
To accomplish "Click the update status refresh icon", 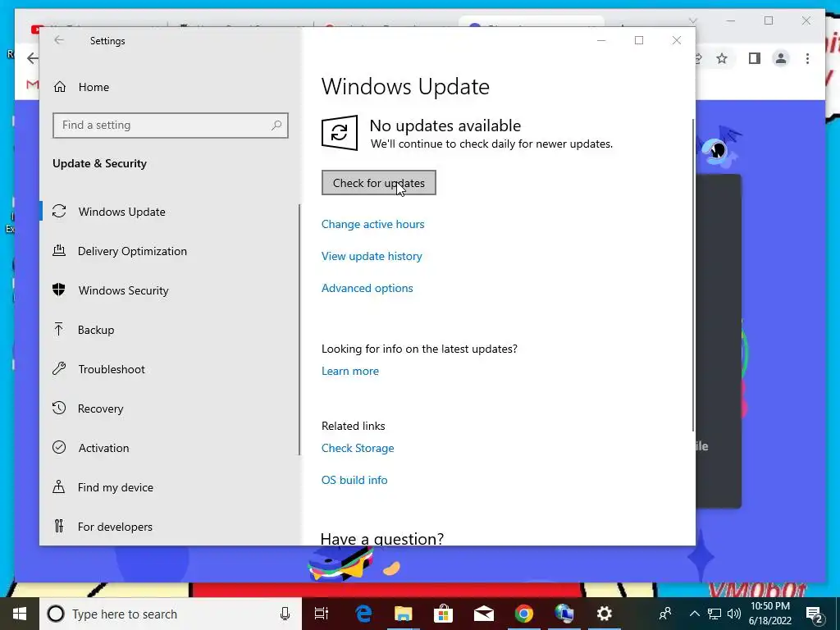I will (340, 132).
